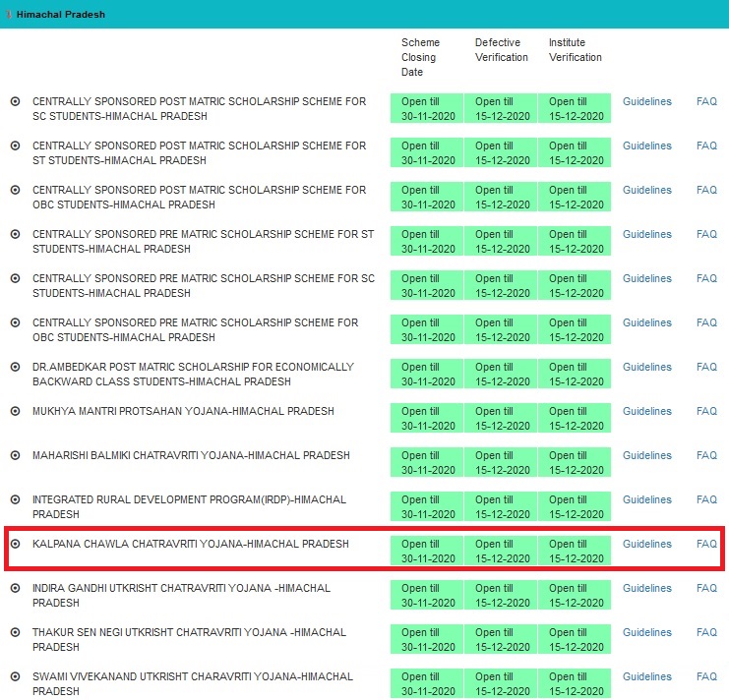This screenshot has width=729, height=700.
Task: Click the bullet icon beside SC Pre Matric scheme
Action: 16,278
